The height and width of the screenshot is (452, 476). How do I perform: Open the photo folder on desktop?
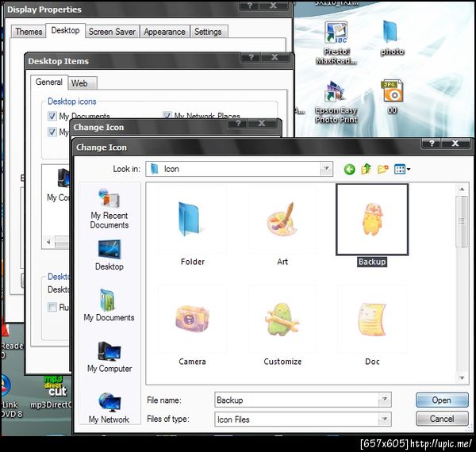pos(392,38)
